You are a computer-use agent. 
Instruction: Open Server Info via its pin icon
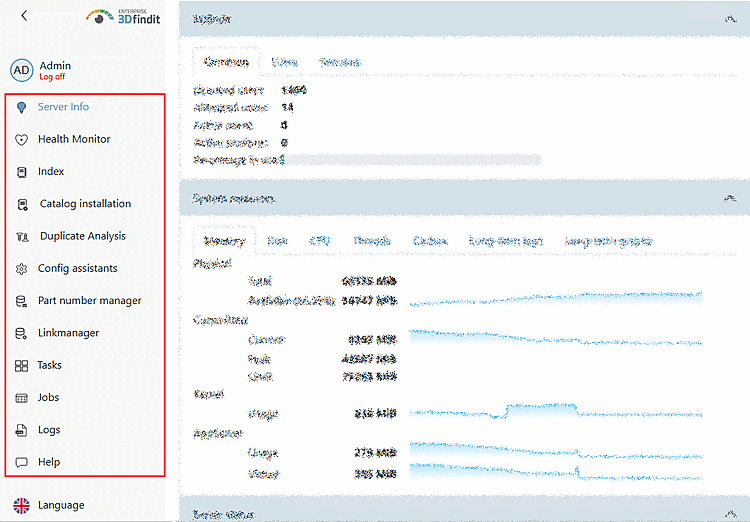(x=22, y=107)
